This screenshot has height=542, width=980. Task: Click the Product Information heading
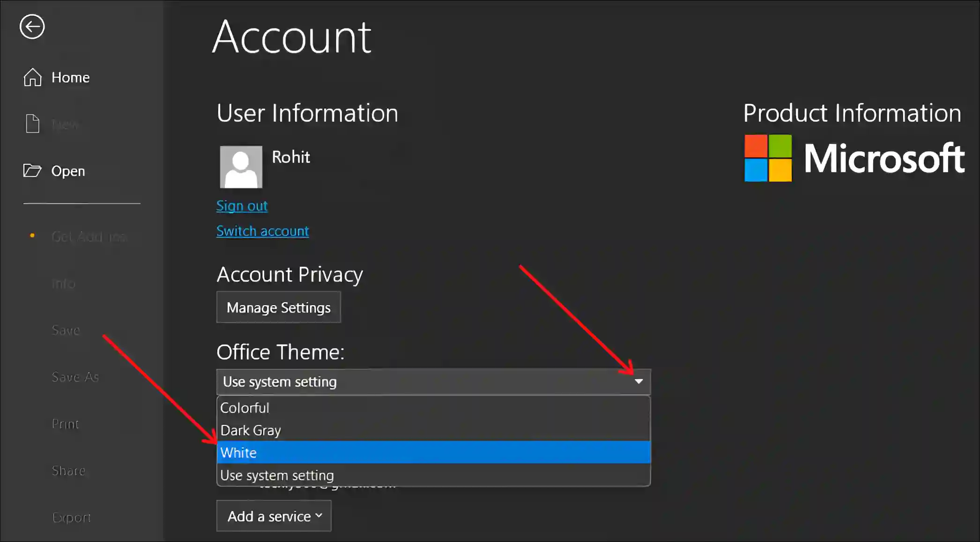[852, 113]
